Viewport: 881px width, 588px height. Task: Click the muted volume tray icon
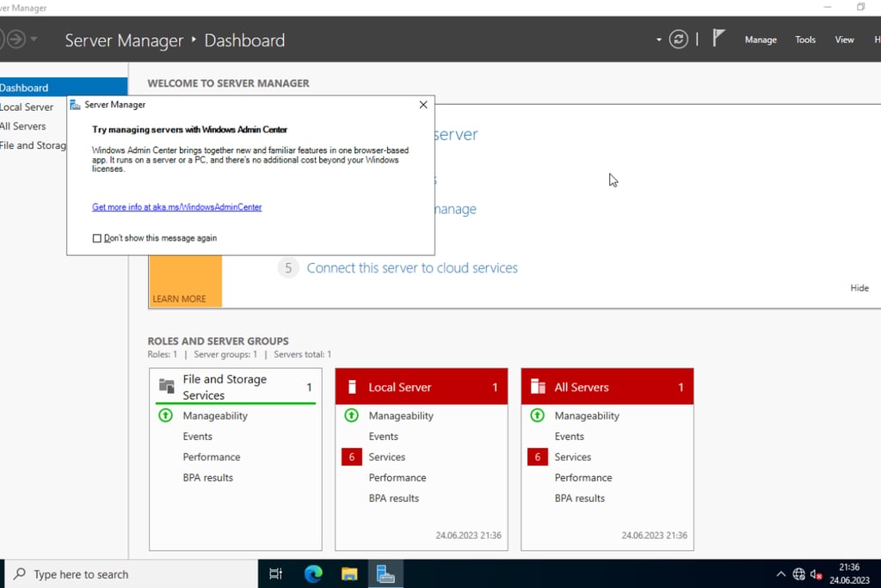pos(816,574)
